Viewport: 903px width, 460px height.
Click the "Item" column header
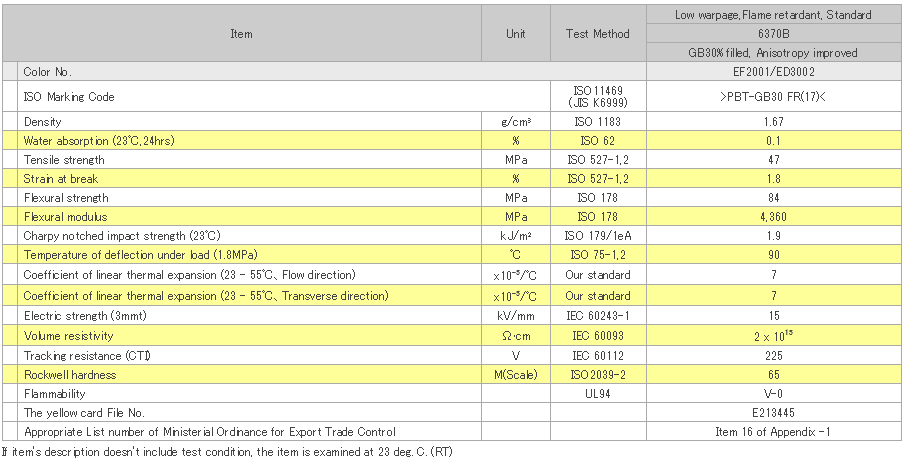point(241,34)
